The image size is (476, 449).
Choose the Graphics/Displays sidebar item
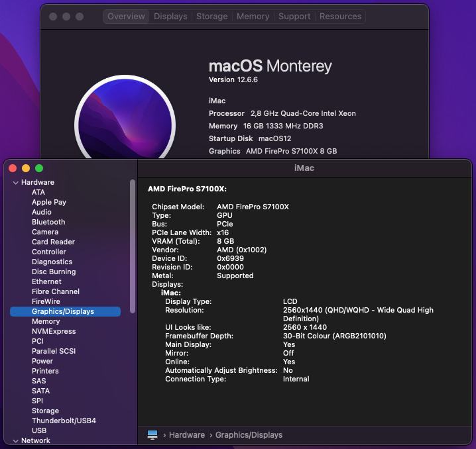[63, 311]
